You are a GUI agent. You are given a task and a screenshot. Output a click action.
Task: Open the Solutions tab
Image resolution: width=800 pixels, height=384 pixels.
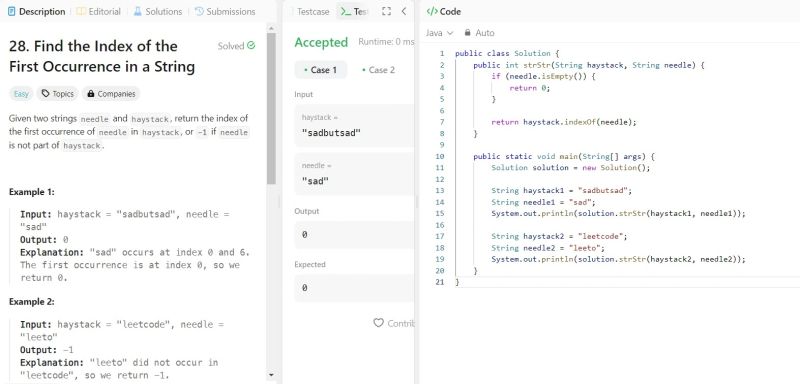(158, 11)
